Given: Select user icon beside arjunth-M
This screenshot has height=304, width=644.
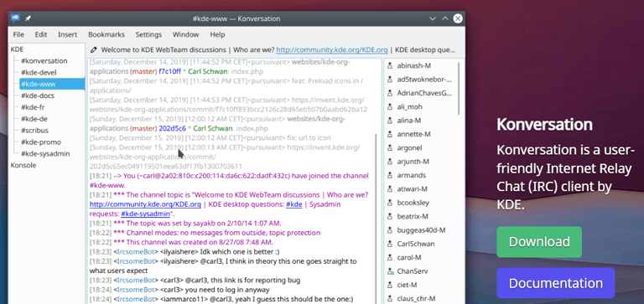Looking at the screenshot, I should click(390, 162).
